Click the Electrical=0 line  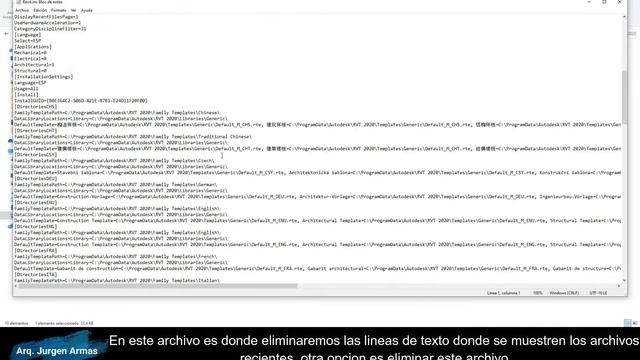[x=30, y=59]
